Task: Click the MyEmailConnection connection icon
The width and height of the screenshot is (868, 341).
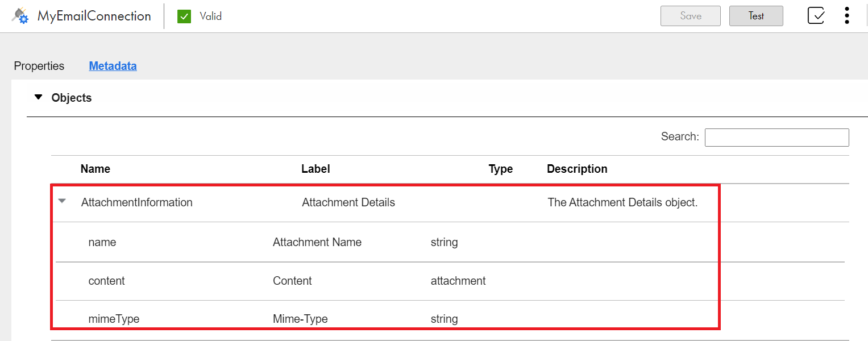Action: point(20,16)
